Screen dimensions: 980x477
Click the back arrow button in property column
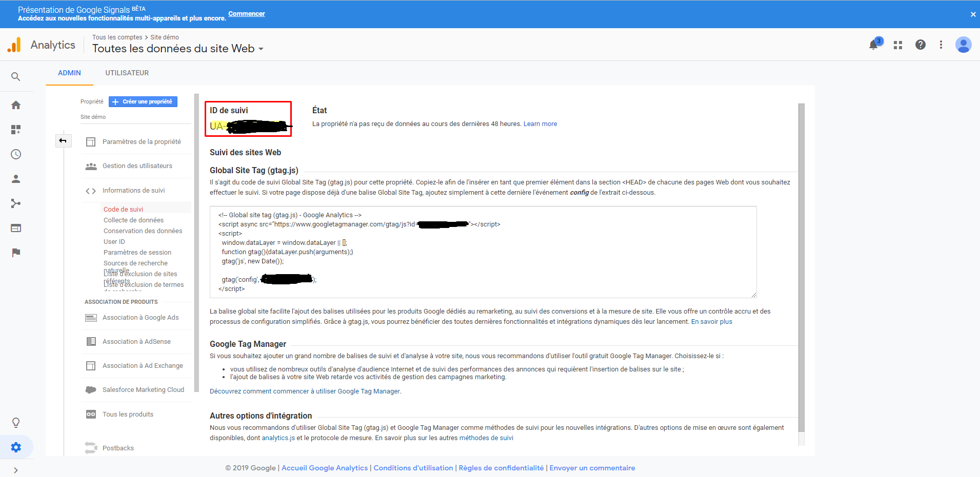tap(63, 140)
